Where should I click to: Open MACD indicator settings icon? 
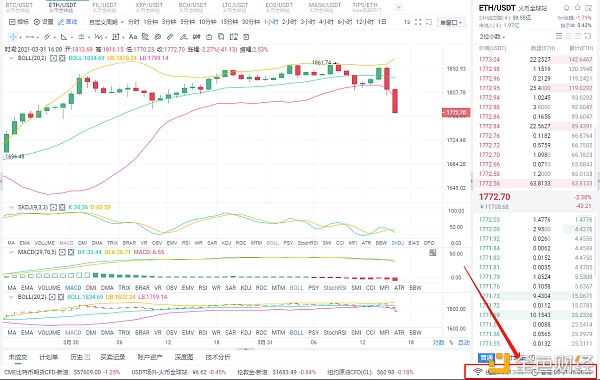tap(62, 252)
